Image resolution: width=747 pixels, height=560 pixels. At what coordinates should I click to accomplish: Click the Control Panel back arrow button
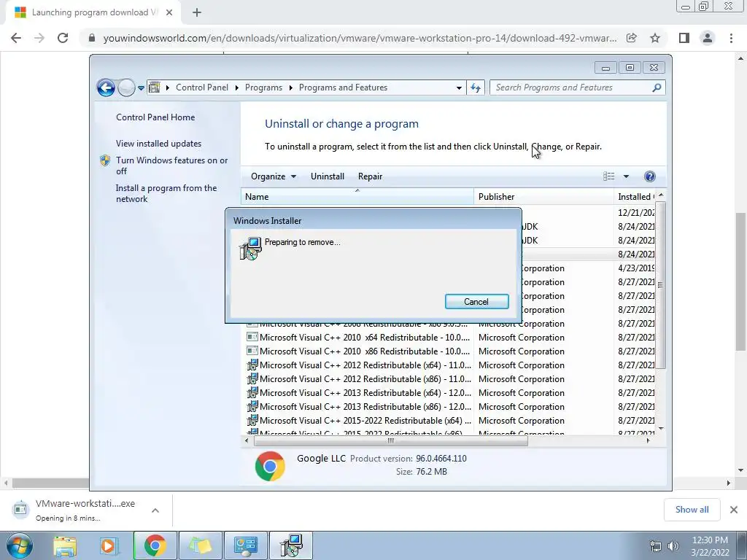[106, 87]
